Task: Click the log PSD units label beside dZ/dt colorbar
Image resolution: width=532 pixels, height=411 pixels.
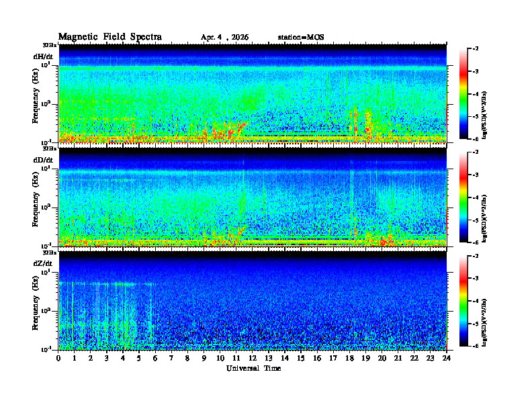Action: click(x=484, y=322)
